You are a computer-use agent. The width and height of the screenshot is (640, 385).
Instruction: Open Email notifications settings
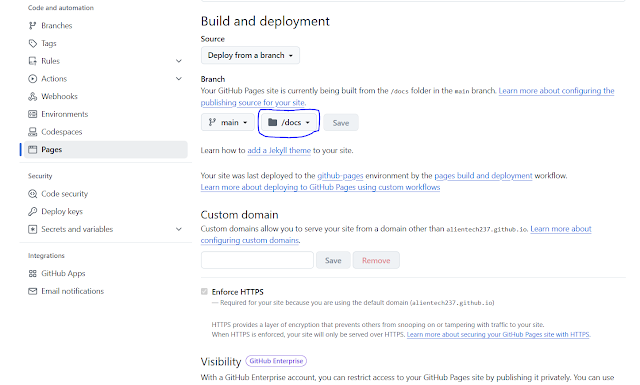(x=72, y=291)
